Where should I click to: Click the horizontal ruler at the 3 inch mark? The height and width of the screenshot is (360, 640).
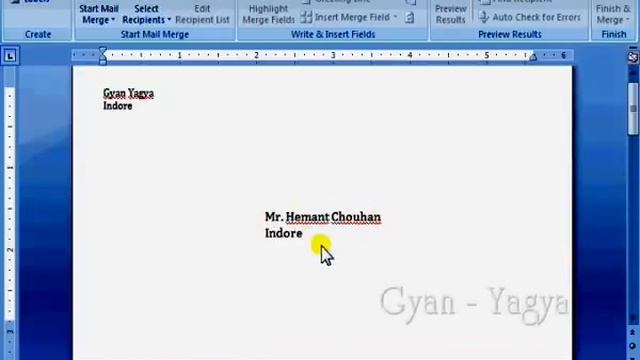point(333,55)
